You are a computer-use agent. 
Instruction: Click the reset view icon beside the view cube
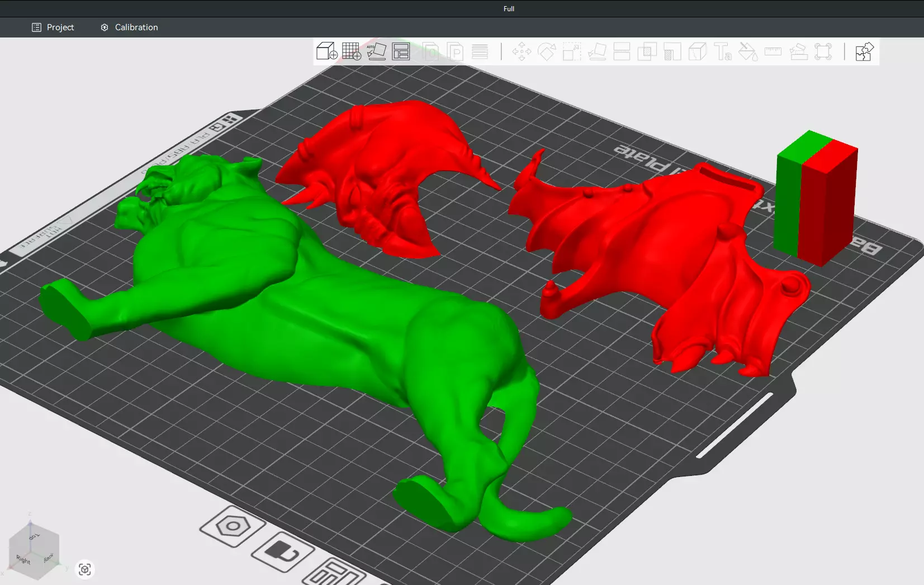[85, 569]
